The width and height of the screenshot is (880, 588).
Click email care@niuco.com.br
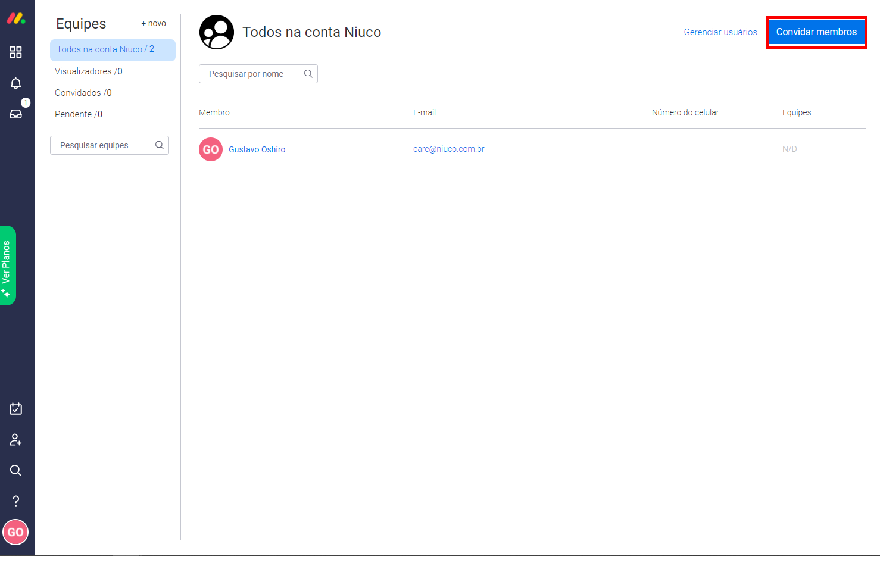449,149
